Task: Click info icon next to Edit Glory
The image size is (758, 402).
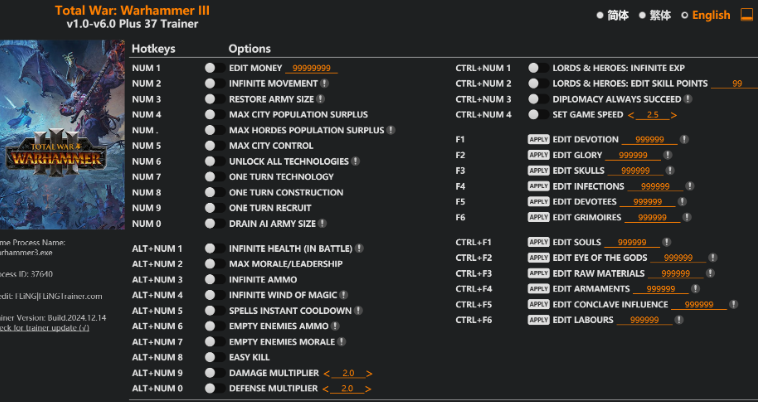Action: coord(667,155)
